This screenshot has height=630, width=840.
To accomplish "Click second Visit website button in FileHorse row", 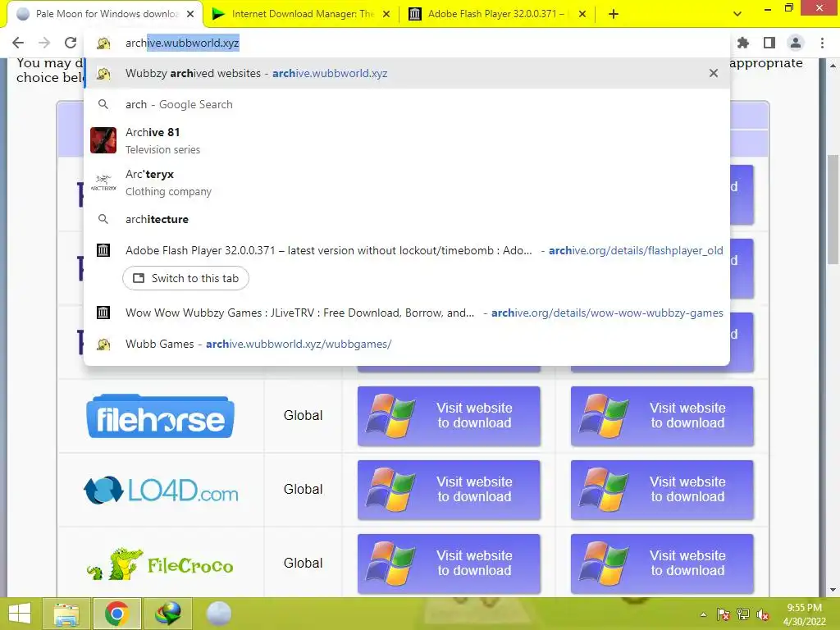I will pyautogui.click(x=662, y=416).
